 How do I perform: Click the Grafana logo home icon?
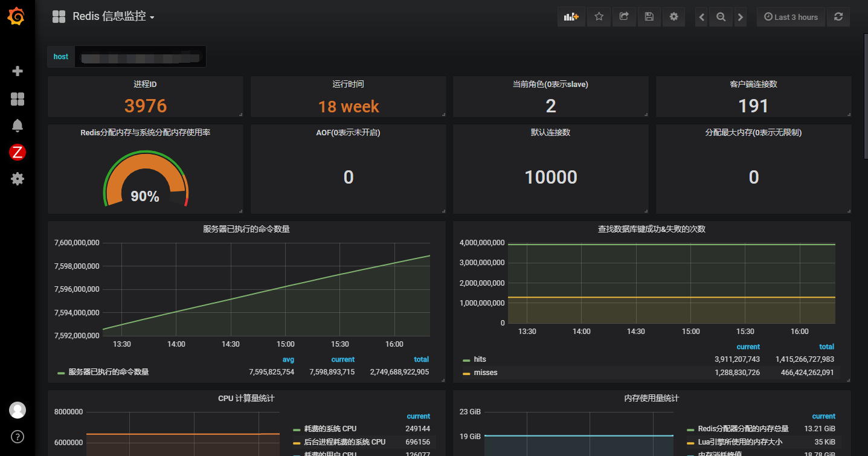pyautogui.click(x=17, y=17)
